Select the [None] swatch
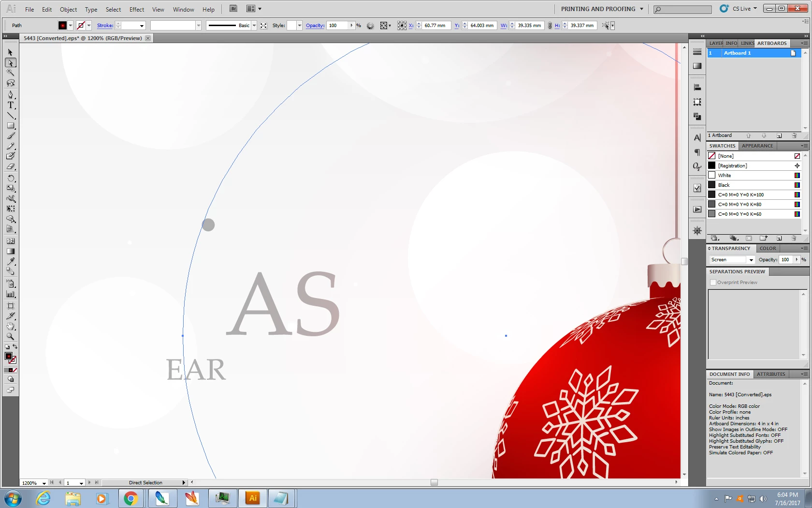 tap(754, 156)
